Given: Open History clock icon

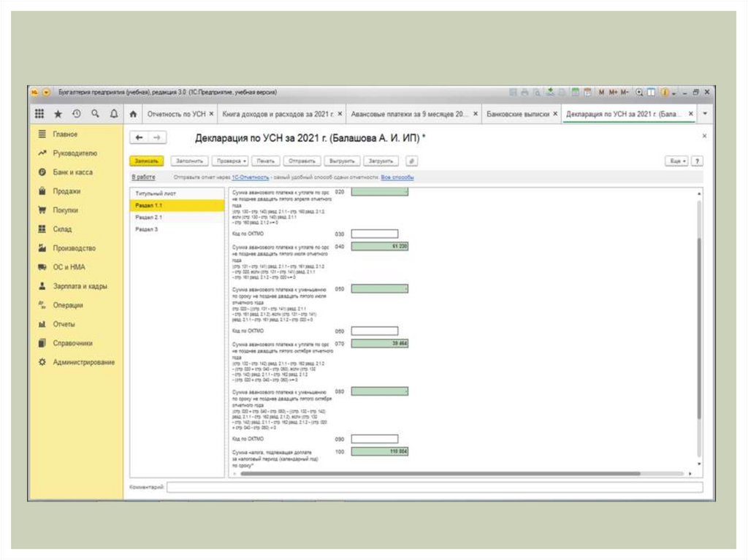Looking at the screenshot, I should click(x=77, y=114).
